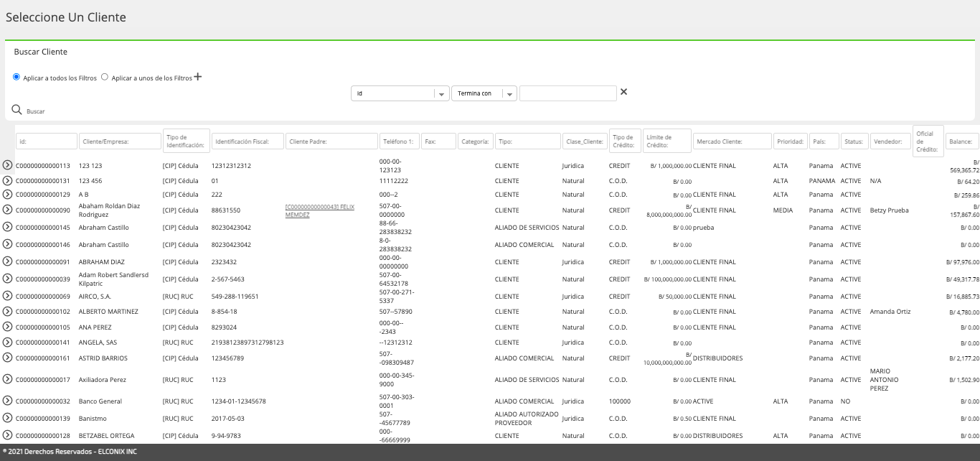
Task: Click the Cliente/Empresa column filter field
Action: [121, 141]
